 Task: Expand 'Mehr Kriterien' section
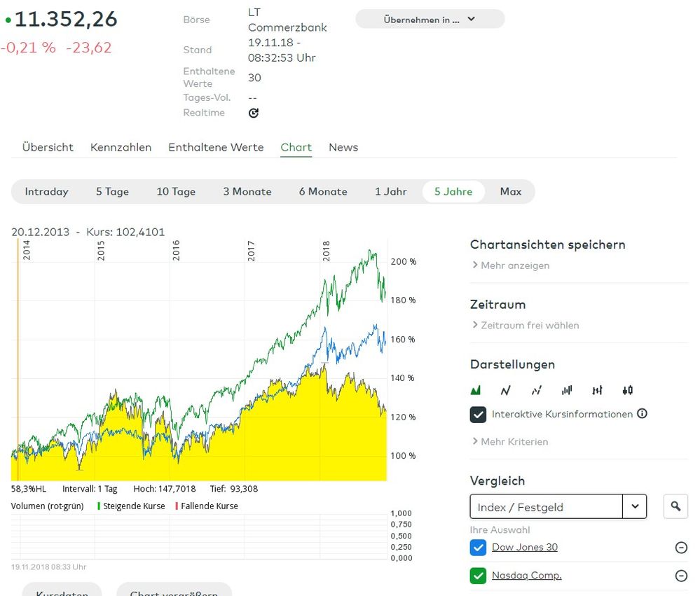click(510, 442)
